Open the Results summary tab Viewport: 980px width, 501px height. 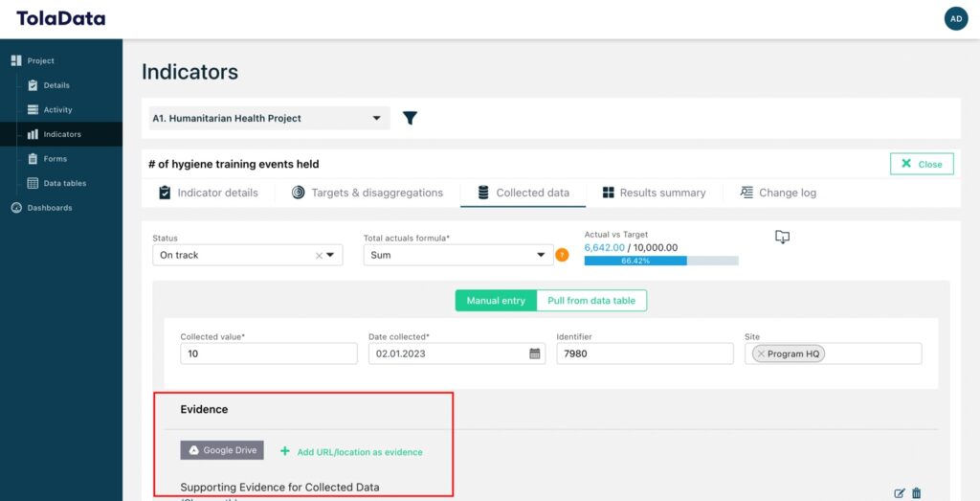click(654, 193)
